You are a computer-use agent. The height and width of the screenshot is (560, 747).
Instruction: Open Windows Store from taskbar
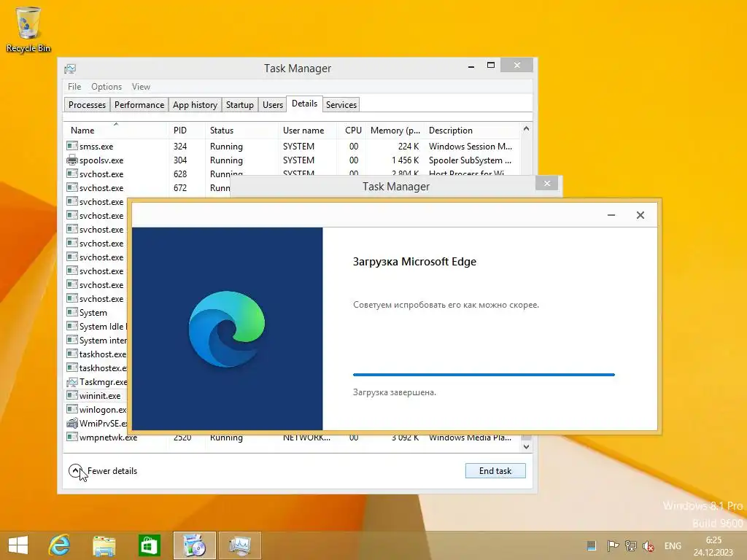(149, 545)
